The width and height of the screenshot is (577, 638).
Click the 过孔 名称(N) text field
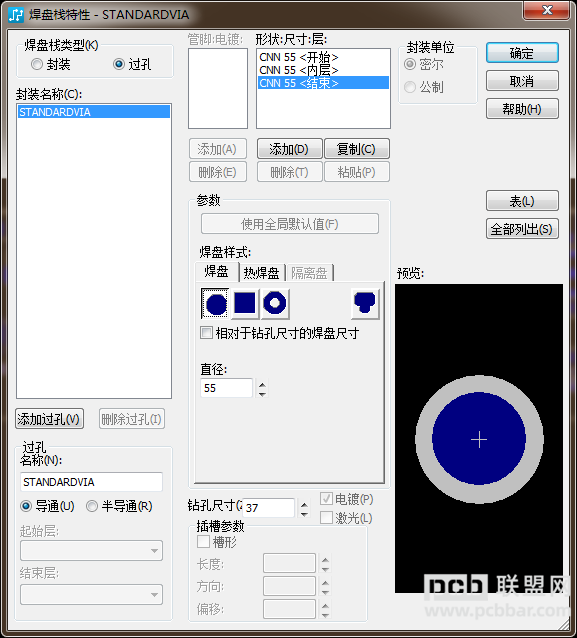click(x=91, y=482)
